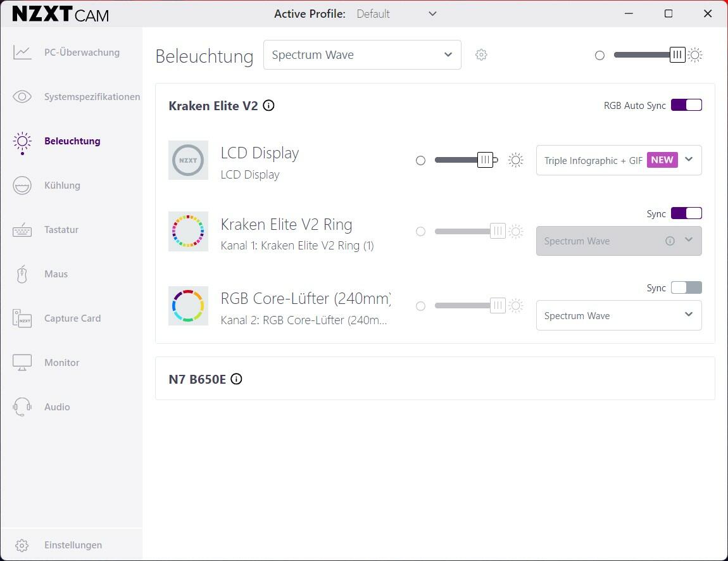Open Einstellungen at bottom of sidebar
The height and width of the screenshot is (561, 728).
point(73,545)
